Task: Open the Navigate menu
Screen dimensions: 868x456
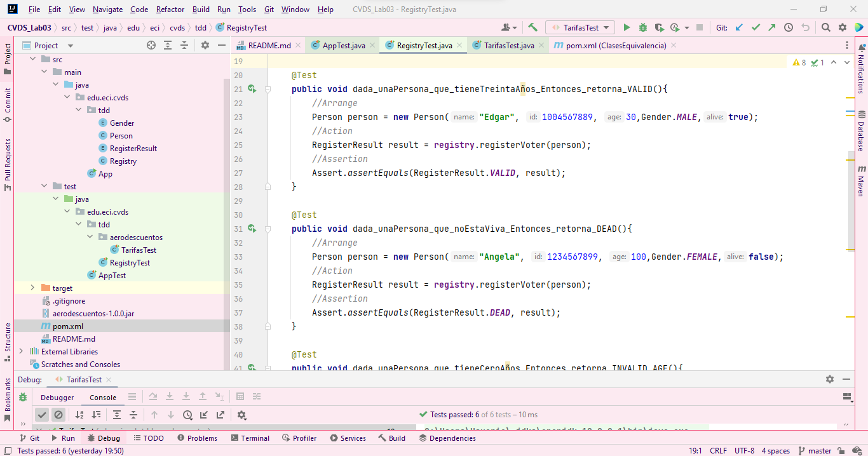Action: click(107, 10)
